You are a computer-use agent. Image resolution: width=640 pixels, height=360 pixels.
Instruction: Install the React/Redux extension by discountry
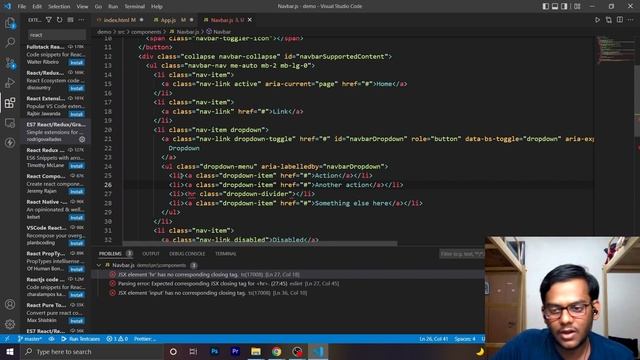pos(77,88)
